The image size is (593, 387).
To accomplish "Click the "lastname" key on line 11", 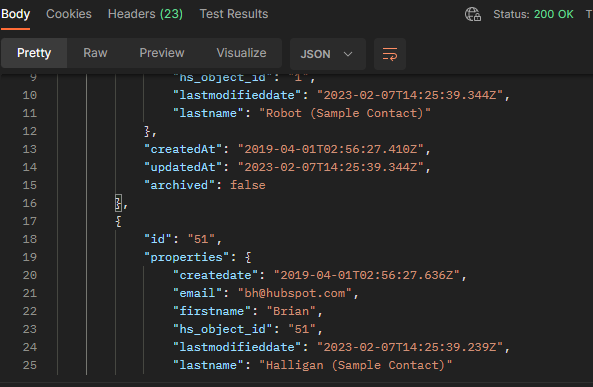I will point(208,113).
